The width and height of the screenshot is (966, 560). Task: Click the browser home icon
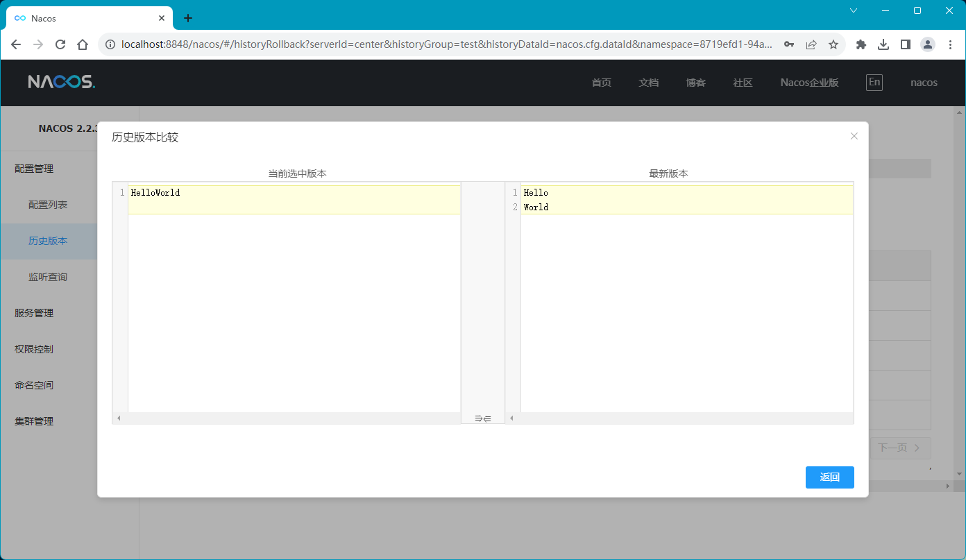click(83, 44)
